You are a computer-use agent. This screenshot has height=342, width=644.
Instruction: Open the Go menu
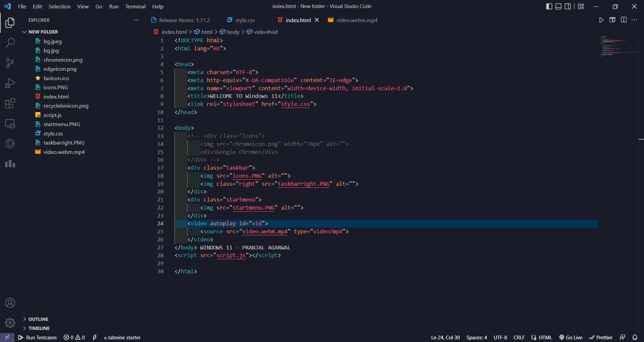pos(99,6)
